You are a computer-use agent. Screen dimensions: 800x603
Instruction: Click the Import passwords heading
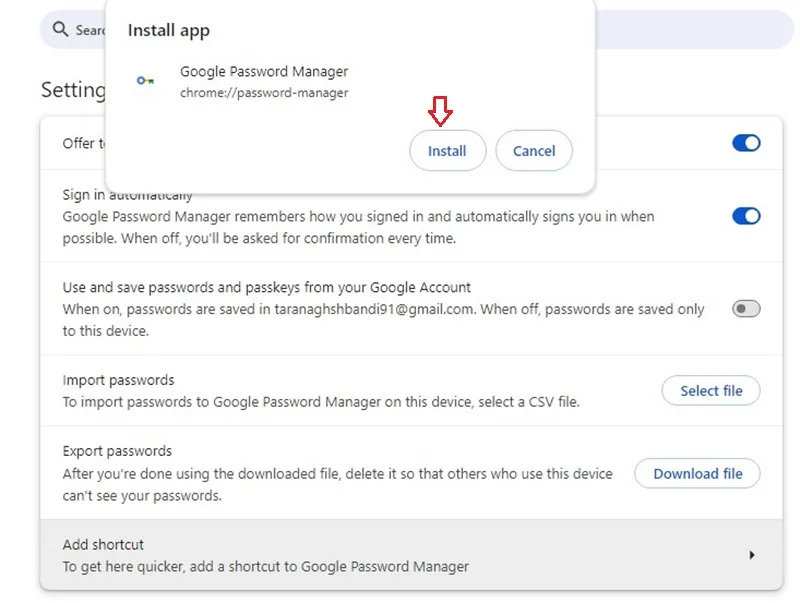click(118, 380)
